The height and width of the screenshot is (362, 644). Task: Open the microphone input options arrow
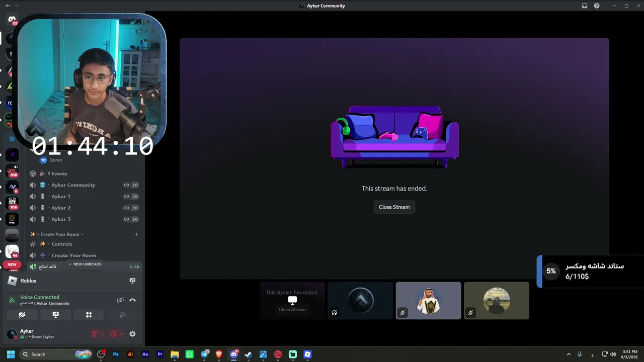(x=102, y=334)
